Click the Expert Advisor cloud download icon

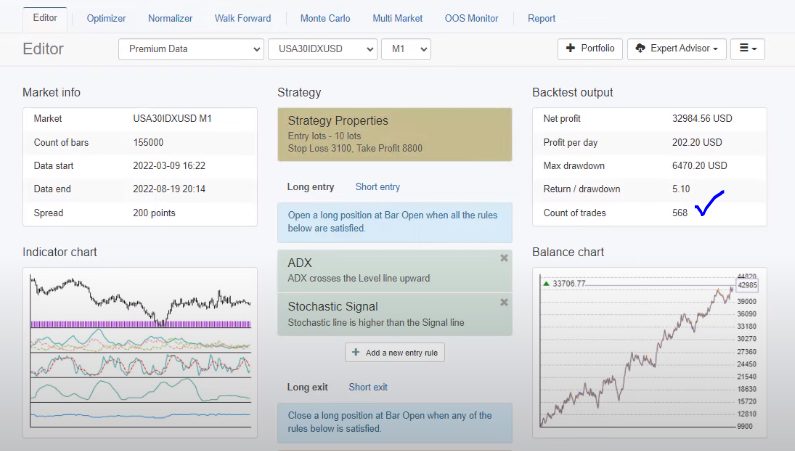pos(639,48)
